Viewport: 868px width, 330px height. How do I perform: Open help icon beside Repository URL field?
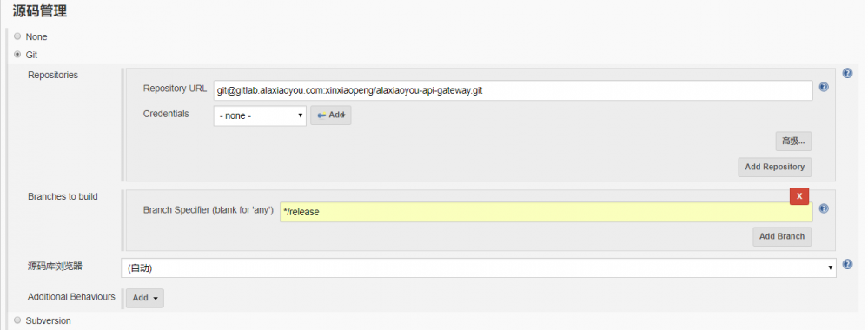[824, 87]
